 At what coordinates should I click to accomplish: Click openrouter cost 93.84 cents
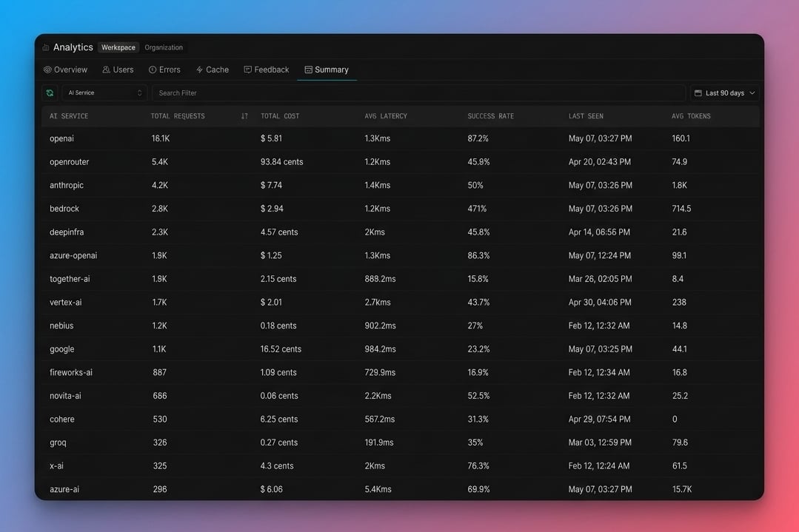[282, 162]
